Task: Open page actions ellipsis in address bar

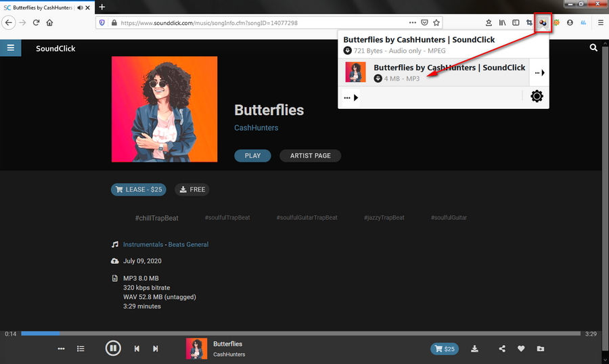Action: coord(413,22)
